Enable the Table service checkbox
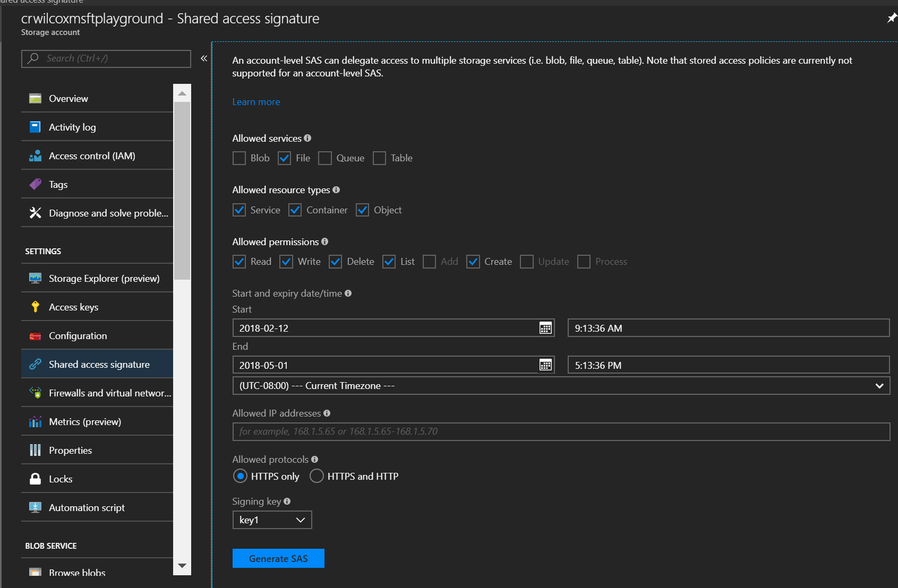 coord(379,158)
